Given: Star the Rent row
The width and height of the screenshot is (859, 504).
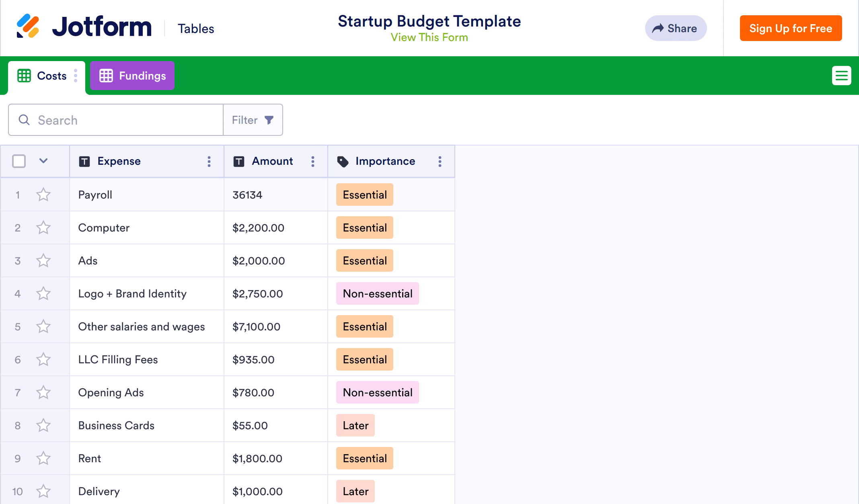Looking at the screenshot, I should [x=43, y=459].
